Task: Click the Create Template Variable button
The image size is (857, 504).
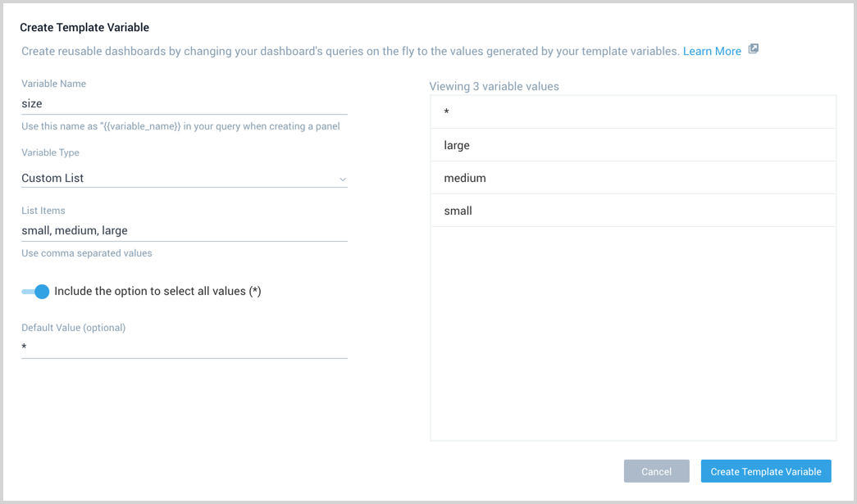Action: 765,471
